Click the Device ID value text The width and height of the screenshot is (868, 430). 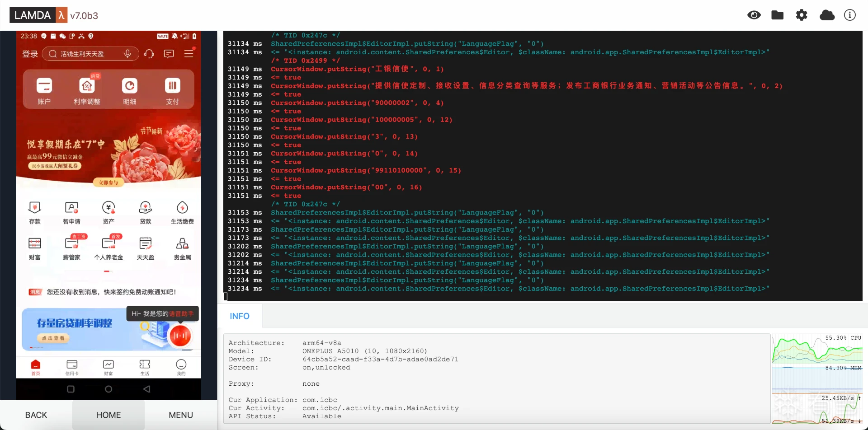click(380, 360)
